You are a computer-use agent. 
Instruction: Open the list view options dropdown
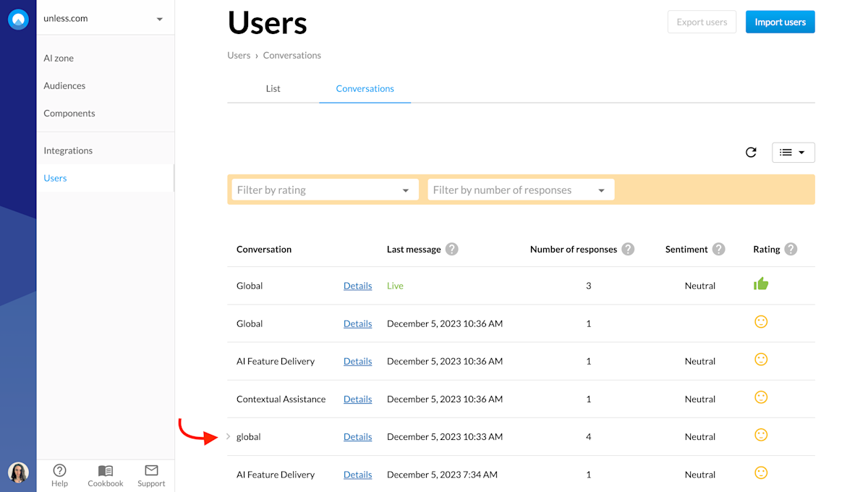[793, 152]
